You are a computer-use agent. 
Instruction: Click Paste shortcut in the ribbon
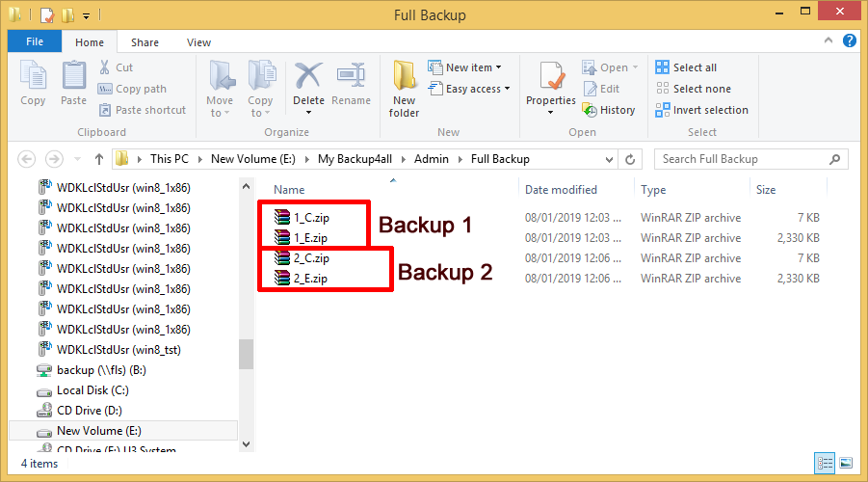tap(143, 110)
